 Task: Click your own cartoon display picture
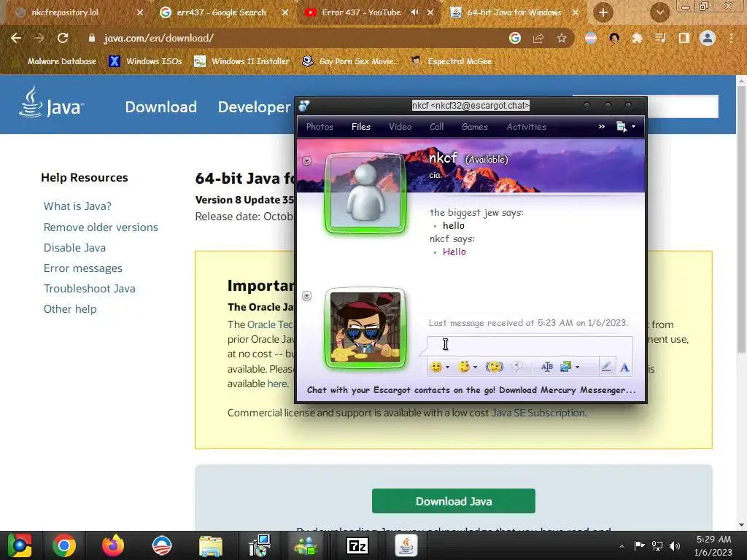tap(365, 327)
